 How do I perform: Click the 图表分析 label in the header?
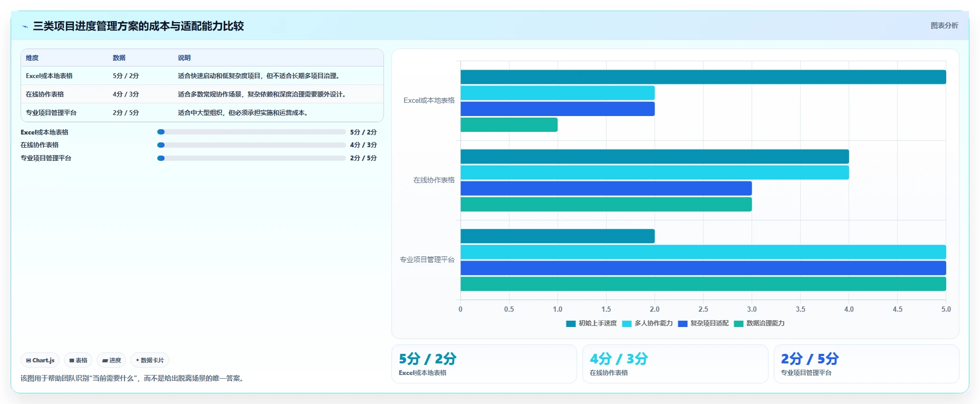tap(944, 25)
